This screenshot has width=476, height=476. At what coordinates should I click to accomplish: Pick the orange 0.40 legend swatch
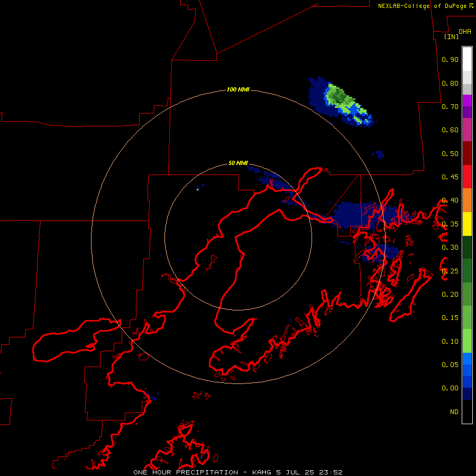click(467, 200)
